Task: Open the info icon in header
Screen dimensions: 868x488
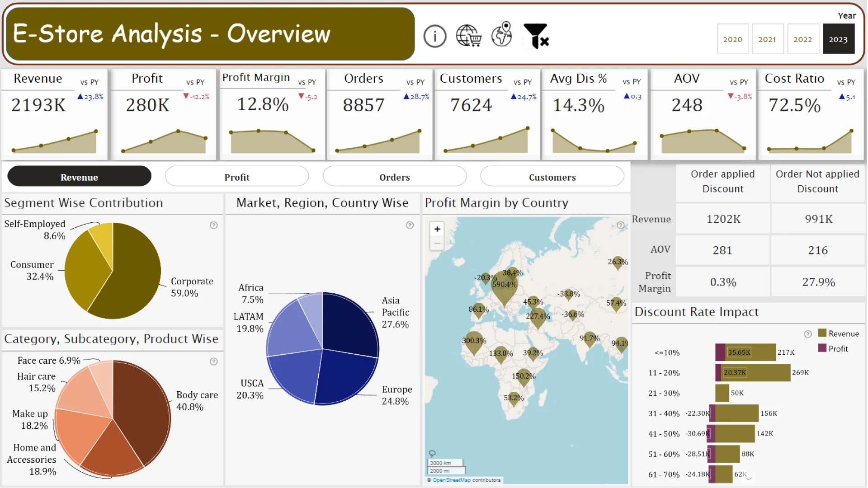Action: tap(434, 36)
